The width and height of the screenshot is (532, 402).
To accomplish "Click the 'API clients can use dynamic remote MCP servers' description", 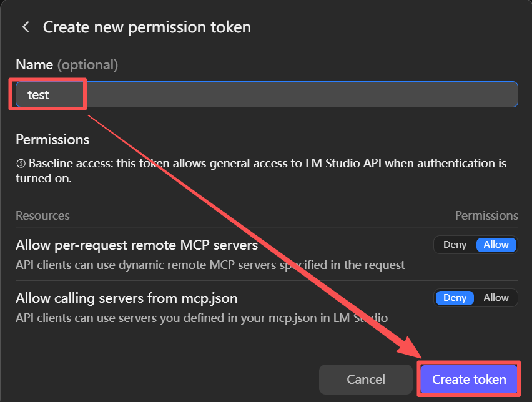I will point(210,265).
